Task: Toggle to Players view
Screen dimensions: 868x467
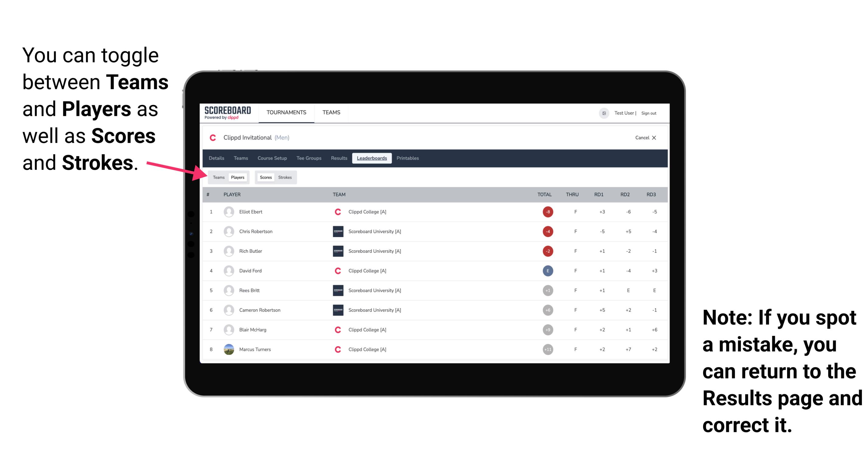Action: [237, 177]
